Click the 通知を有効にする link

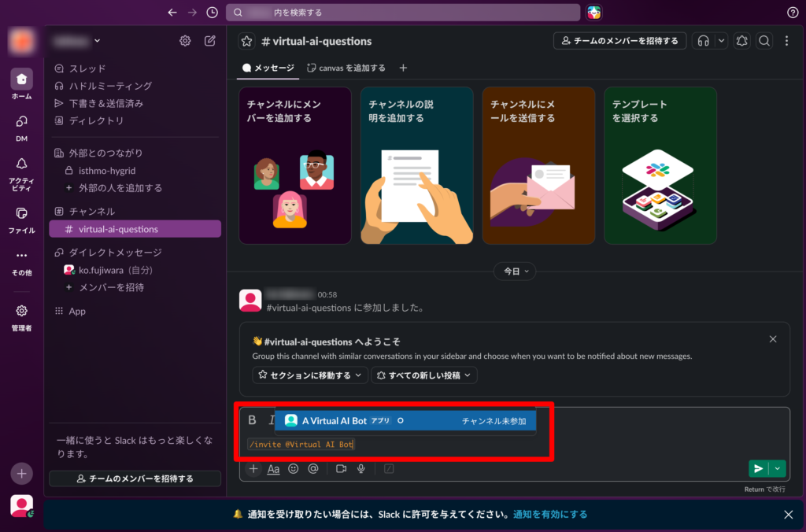550,515
